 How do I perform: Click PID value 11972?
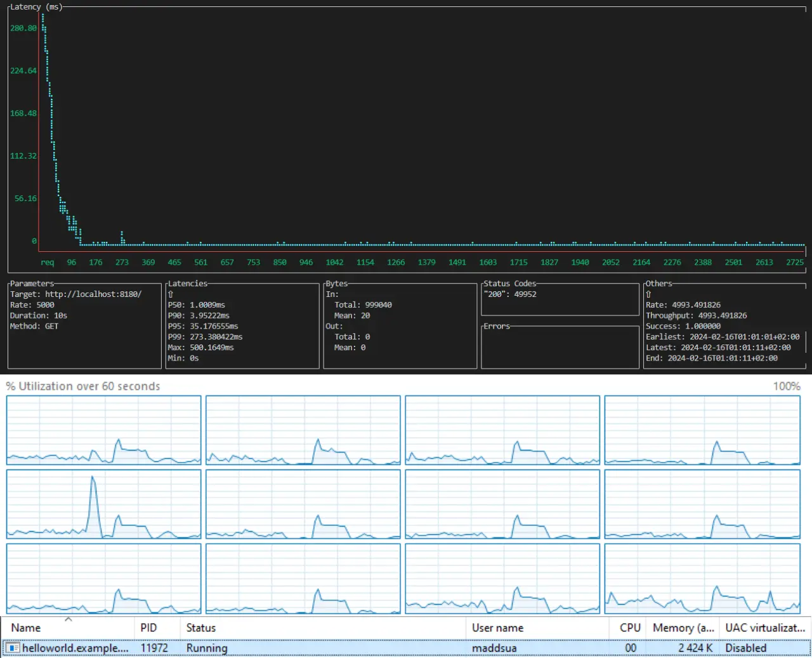pos(154,648)
